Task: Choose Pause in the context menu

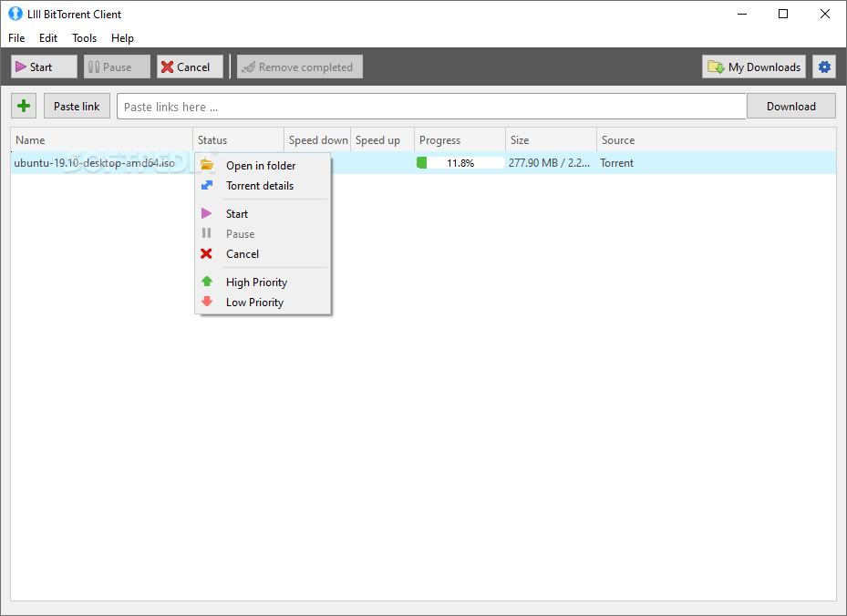Action: 263,234
